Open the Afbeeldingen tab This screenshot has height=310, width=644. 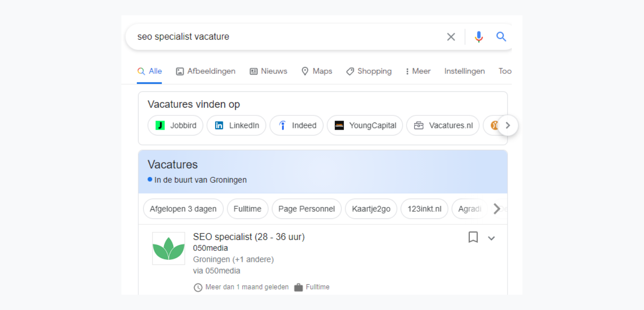pyautogui.click(x=206, y=71)
